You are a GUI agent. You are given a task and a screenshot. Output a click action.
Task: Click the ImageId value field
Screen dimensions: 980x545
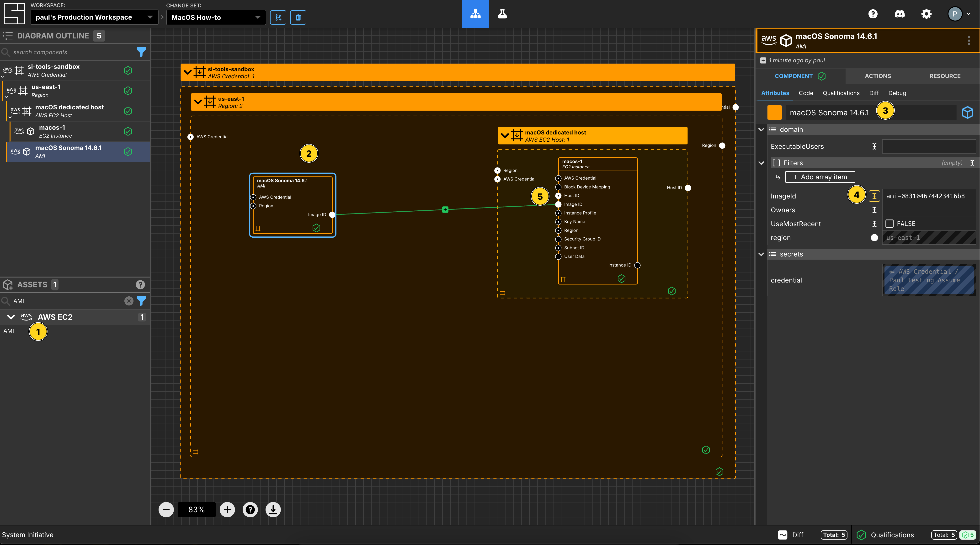[929, 196]
